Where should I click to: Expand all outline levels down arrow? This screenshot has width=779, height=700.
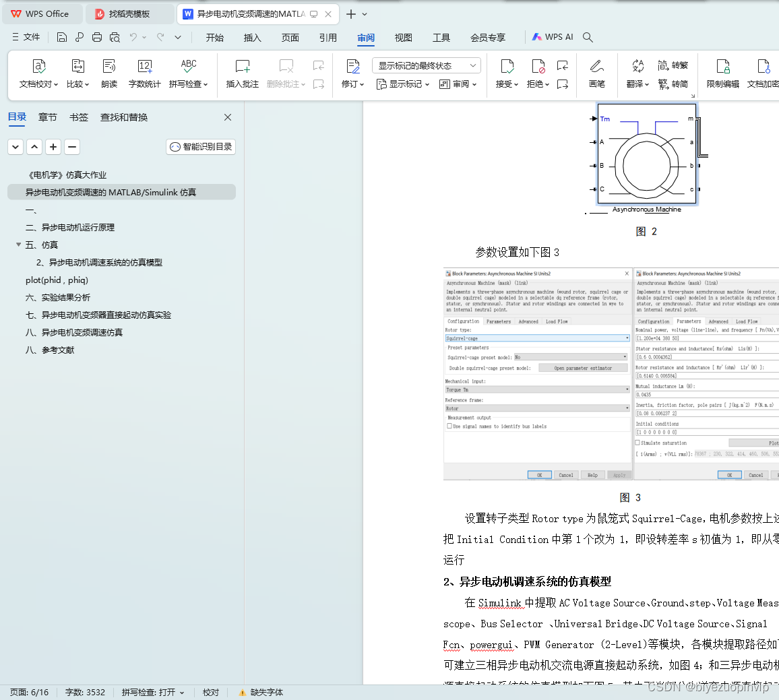pos(15,147)
